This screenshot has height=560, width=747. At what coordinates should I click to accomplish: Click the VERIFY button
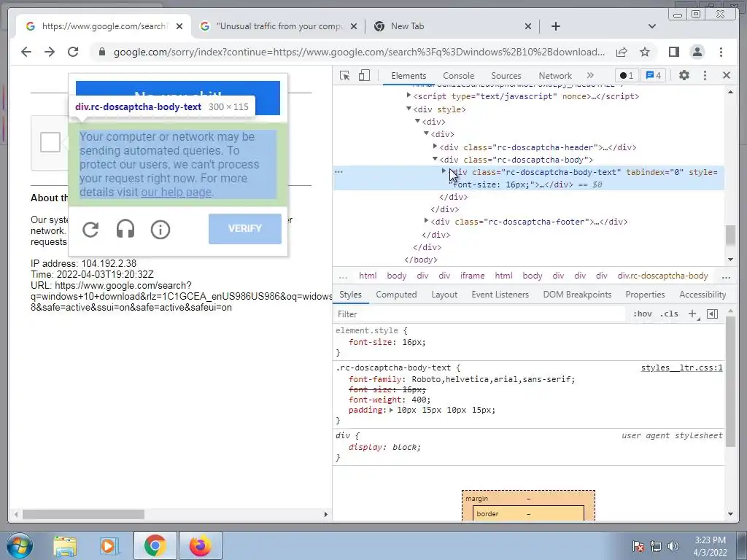[245, 228]
